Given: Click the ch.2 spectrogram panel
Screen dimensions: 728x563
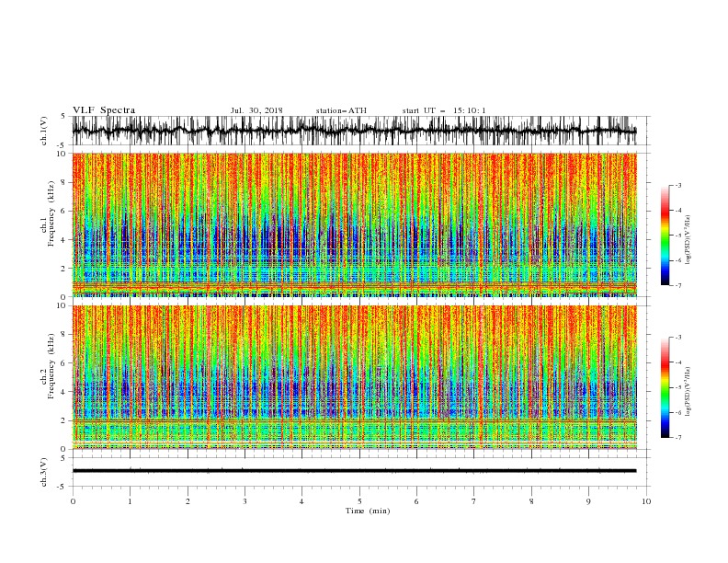Looking at the screenshot, I should pos(355,377).
